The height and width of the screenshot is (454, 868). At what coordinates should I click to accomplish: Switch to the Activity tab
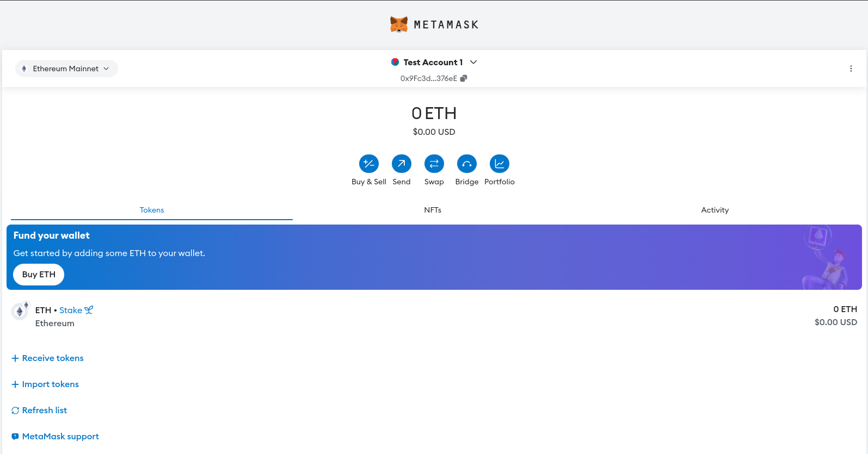pos(715,210)
